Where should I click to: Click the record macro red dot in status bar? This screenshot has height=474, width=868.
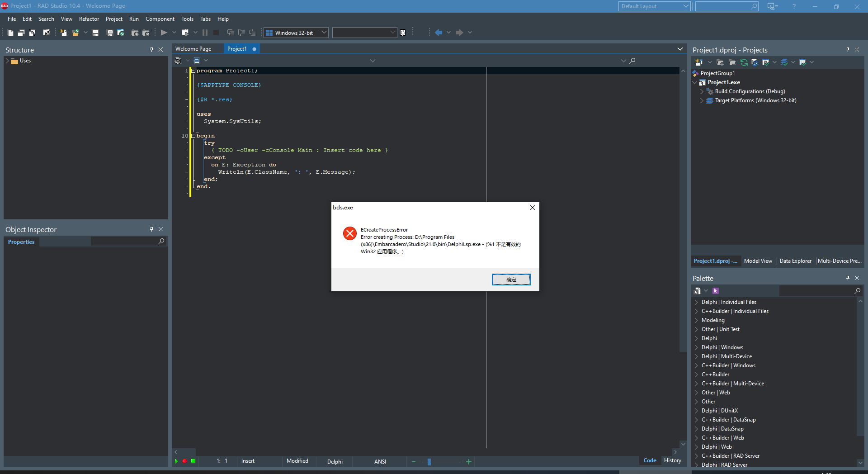[184, 461]
